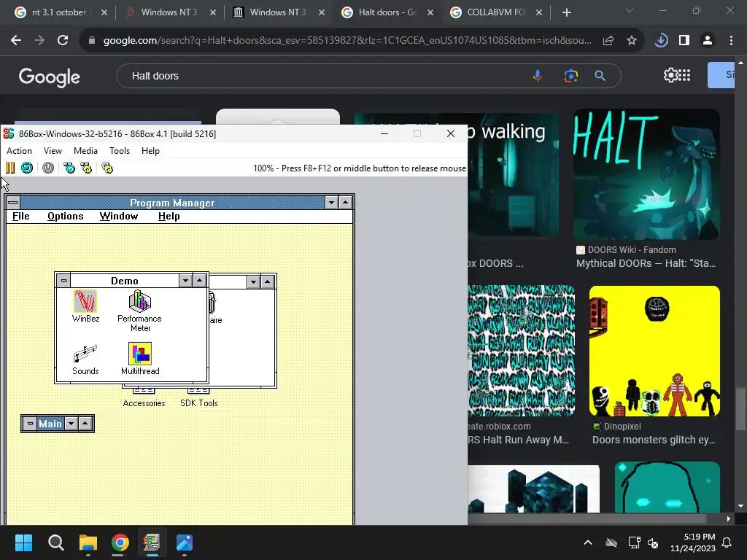
Task: Click the Google Lens camera icon
Action: click(x=570, y=76)
